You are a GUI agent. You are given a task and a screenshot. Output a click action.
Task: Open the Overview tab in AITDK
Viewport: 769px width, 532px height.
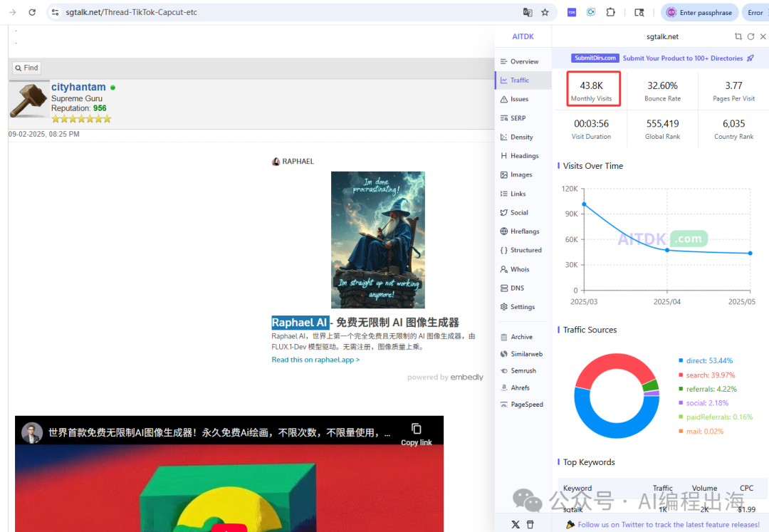(523, 61)
